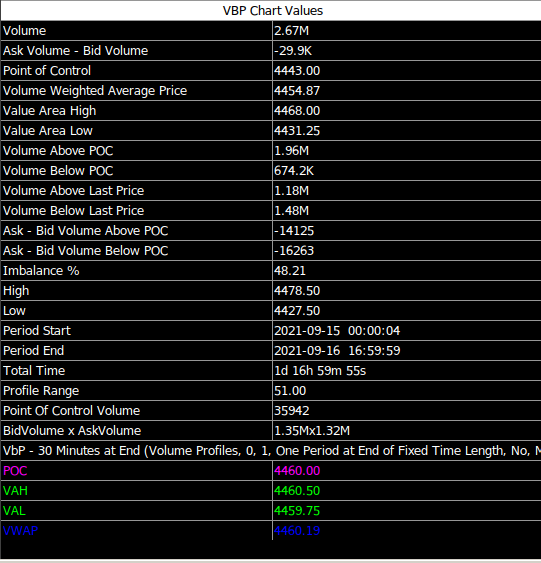The width and height of the screenshot is (541, 563).
Task: Select the value 35942
Action: coord(292,411)
